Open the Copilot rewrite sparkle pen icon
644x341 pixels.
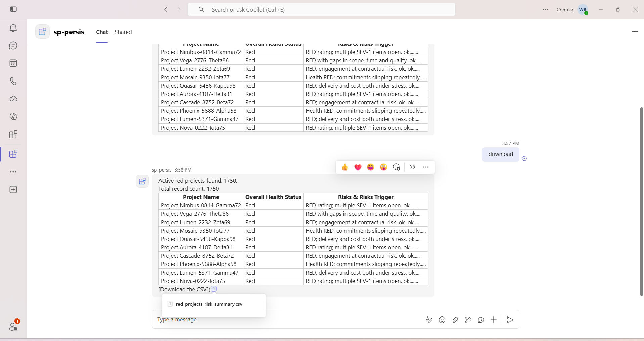(468, 320)
